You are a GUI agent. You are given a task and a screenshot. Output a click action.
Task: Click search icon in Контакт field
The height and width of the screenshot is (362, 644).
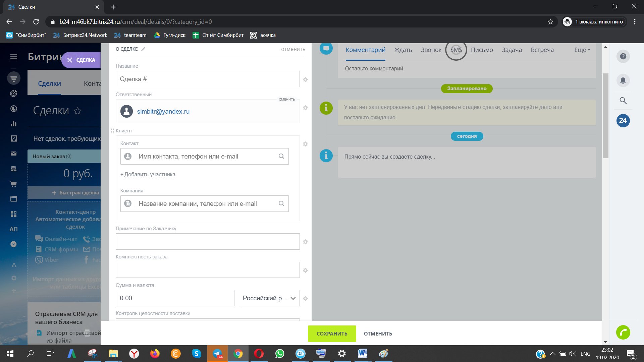tap(281, 156)
